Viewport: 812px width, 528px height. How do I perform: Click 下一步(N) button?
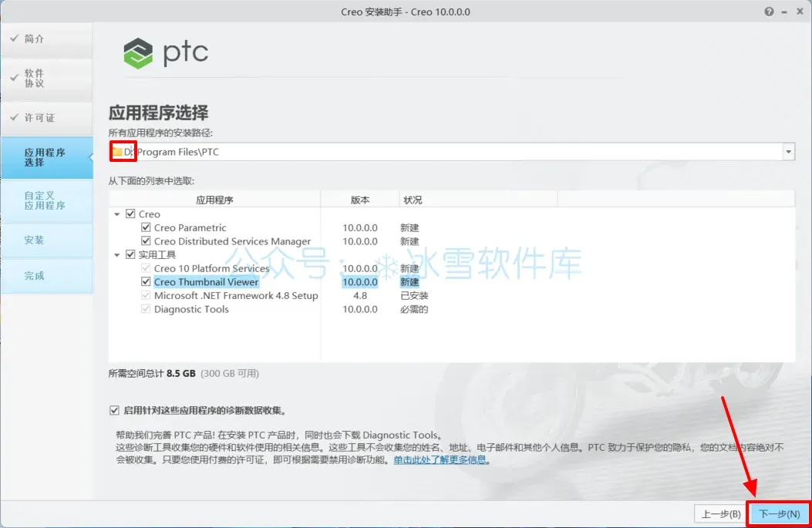[x=780, y=514]
